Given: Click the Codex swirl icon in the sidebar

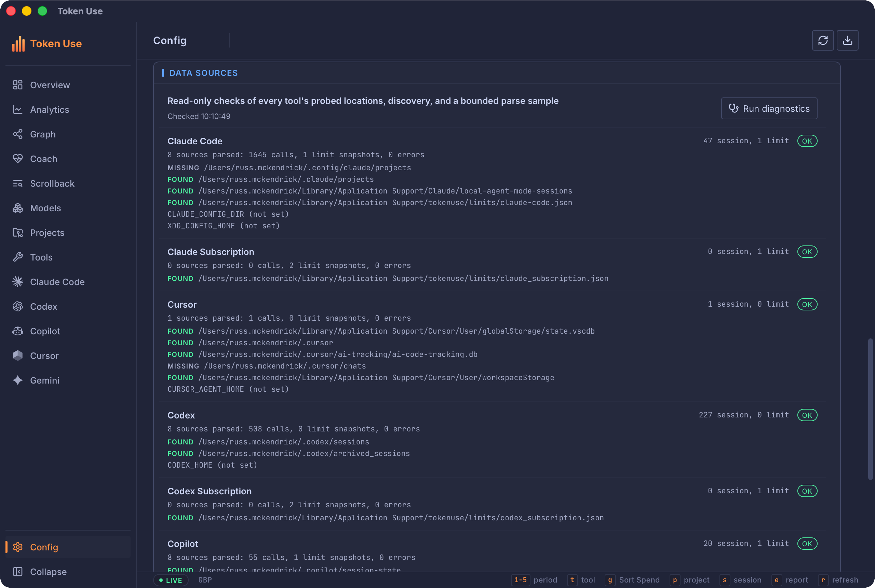Looking at the screenshot, I should (18, 306).
